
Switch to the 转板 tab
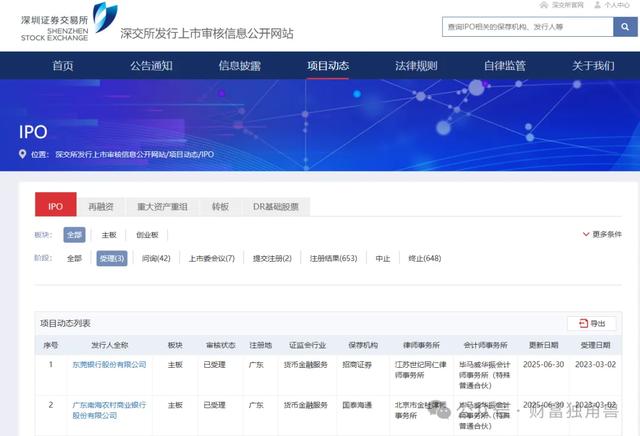[220, 207]
